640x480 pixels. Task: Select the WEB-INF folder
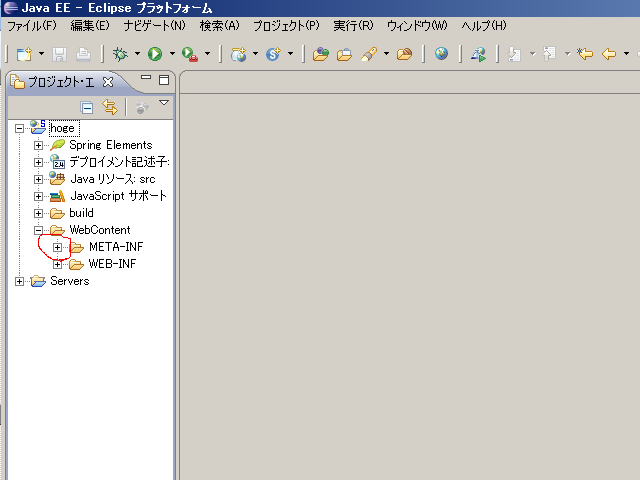coord(112,264)
